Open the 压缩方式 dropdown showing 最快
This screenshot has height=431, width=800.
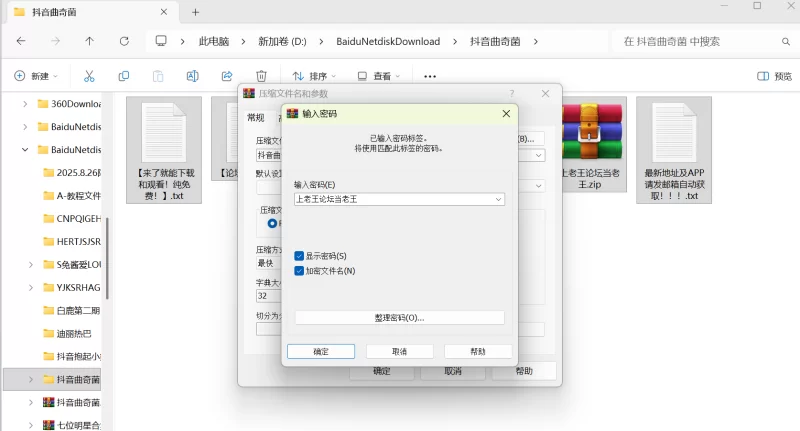point(269,263)
